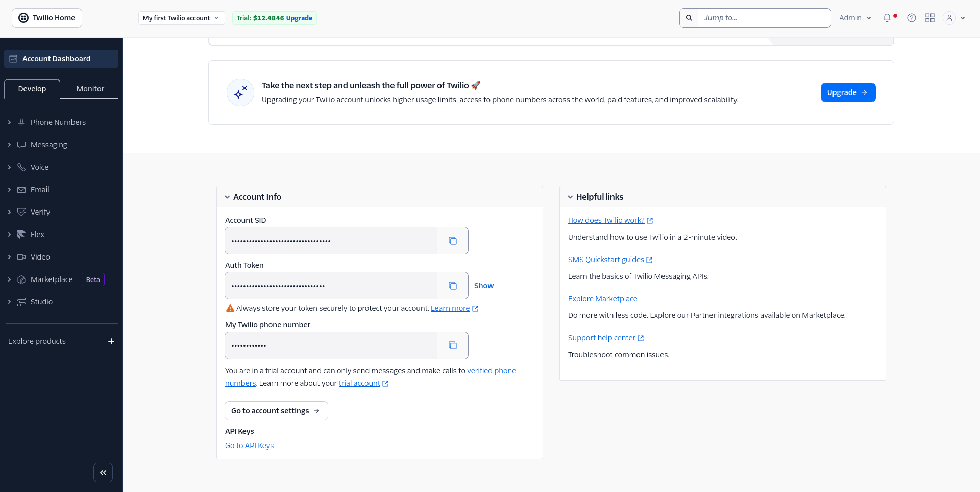The width and height of the screenshot is (980, 492).
Task: Switch to the Monitor tab
Action: [x=89, y=88]
